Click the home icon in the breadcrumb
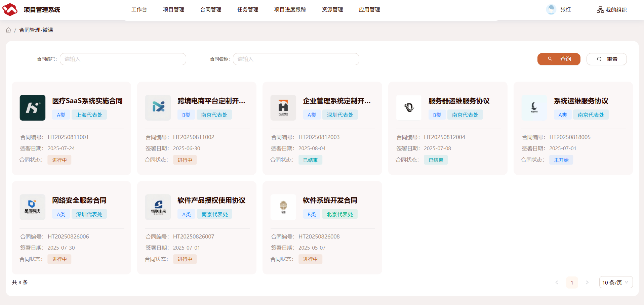 8,30
